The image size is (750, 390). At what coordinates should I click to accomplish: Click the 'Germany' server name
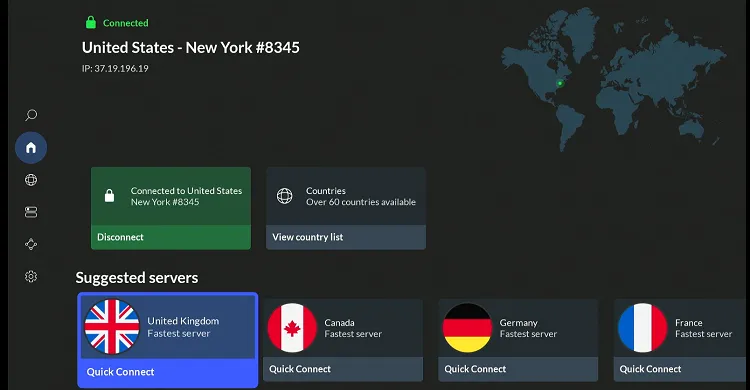click(519, 323)
